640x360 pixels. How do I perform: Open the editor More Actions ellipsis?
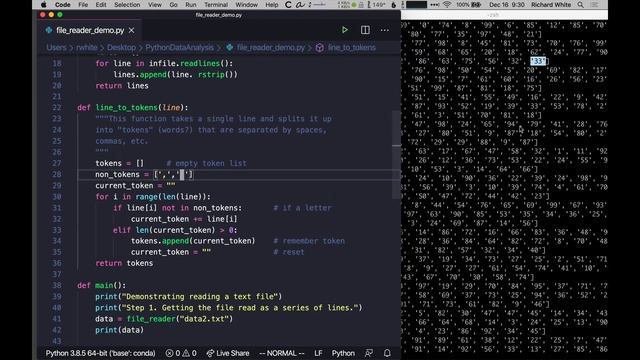click(384, 30)
